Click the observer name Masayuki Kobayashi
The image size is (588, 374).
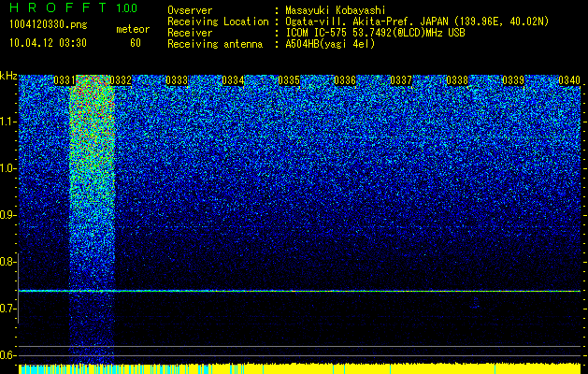pyautogui.click(x=336, y=10)
